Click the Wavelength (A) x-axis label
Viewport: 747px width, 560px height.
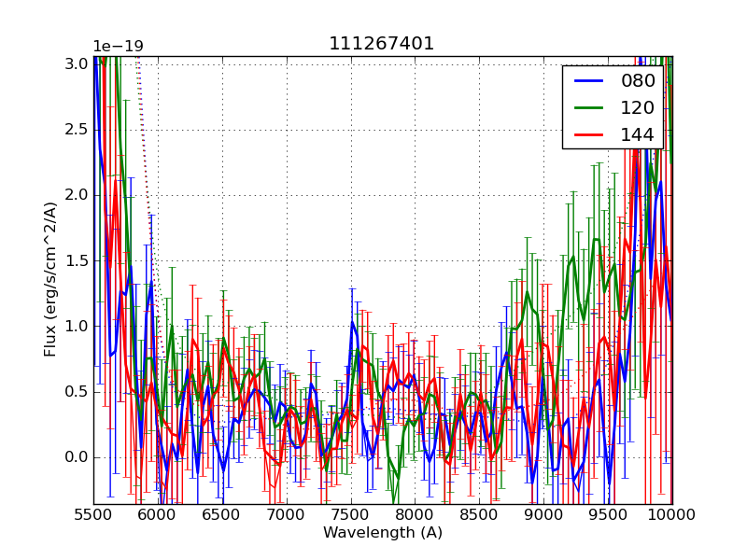[x=383, y=533]
